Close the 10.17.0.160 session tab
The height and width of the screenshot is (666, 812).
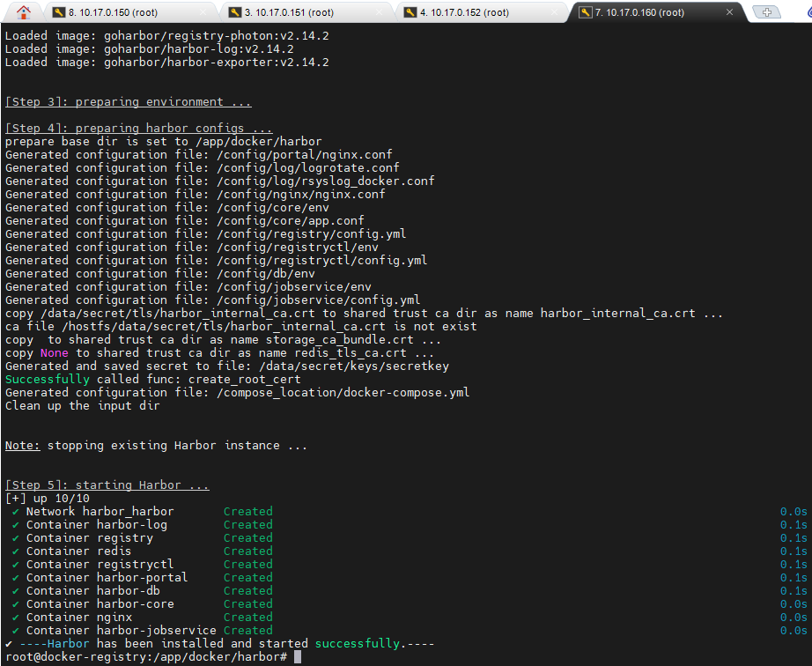[x=729, y=12]
